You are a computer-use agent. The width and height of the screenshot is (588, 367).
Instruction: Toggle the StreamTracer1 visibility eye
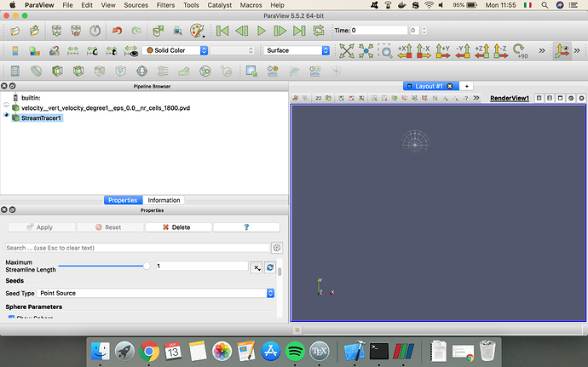click(6, 115)
